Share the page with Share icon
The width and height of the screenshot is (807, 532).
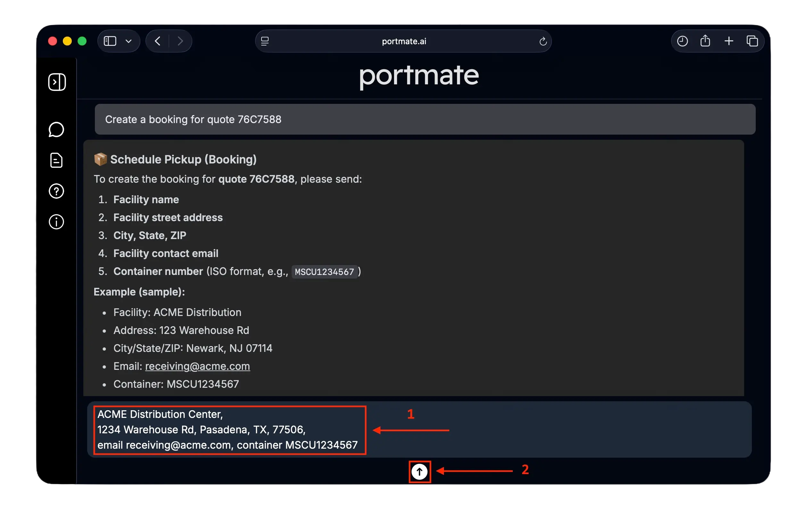point(705,41)
